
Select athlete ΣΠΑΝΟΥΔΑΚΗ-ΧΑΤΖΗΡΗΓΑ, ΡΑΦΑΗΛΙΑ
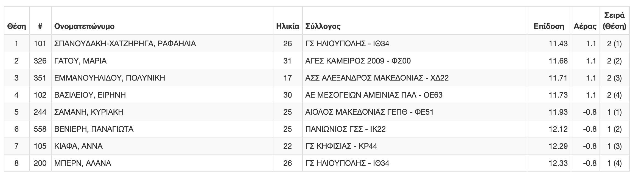(125, 43)
